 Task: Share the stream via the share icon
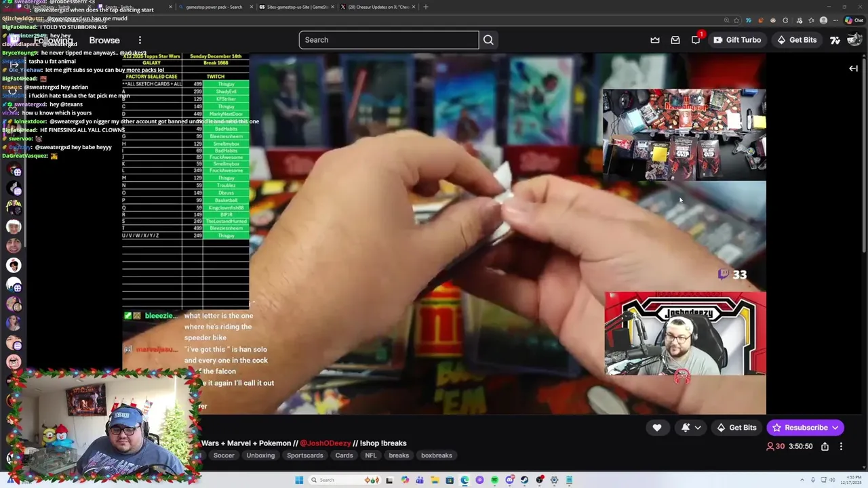pyautogui.click(x=825, y=447)
